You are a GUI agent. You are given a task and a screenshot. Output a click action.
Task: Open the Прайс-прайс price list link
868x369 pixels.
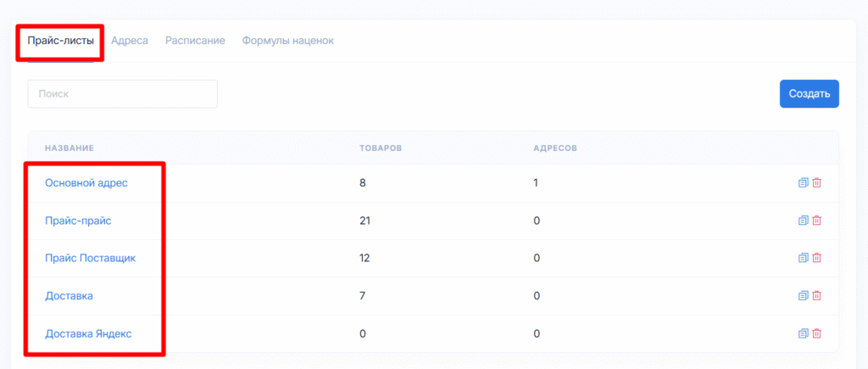coord(78,221)
